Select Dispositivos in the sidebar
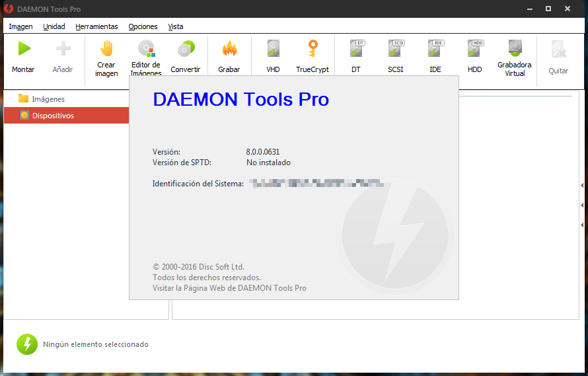 coord(66,116)
